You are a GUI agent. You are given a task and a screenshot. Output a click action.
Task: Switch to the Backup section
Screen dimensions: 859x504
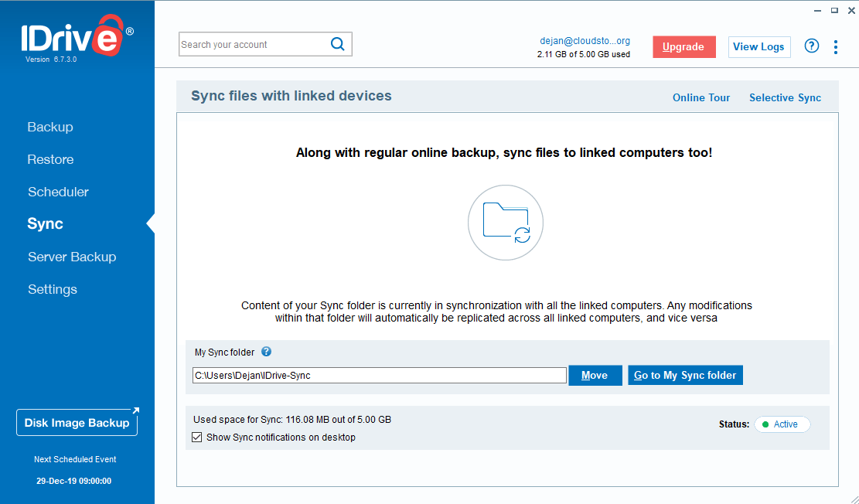pos(49,127)
